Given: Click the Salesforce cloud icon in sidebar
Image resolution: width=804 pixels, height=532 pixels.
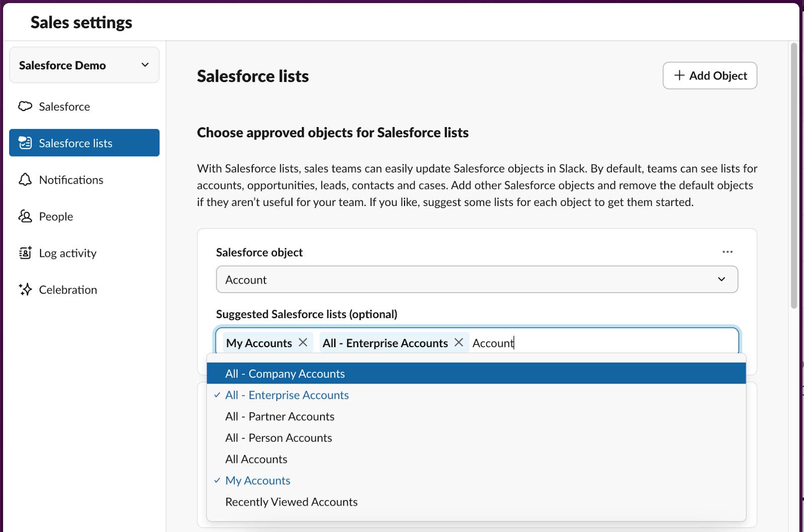Looking at the screenshot, I should tap(25, 107).
